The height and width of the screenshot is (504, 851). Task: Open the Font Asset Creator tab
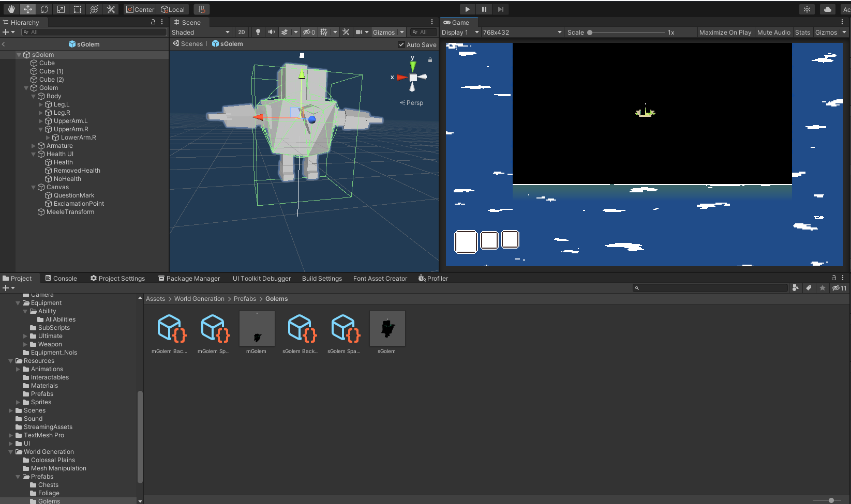[x=380, y=278]
